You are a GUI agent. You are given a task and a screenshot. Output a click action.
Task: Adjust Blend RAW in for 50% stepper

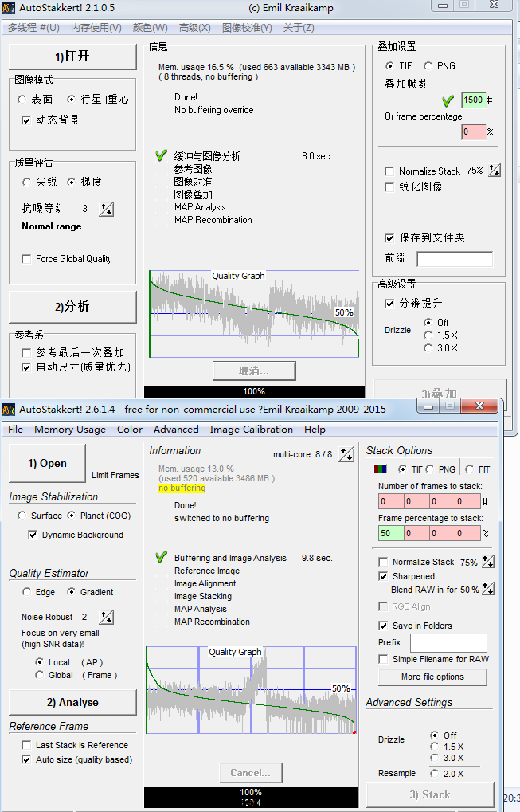pyautogui.click(x=488, y=589)
